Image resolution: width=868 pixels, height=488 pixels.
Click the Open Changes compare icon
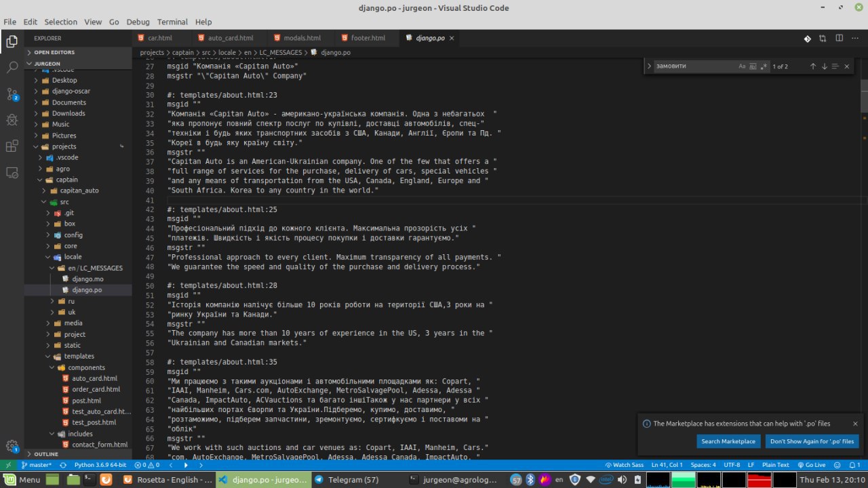coord(823,39)
